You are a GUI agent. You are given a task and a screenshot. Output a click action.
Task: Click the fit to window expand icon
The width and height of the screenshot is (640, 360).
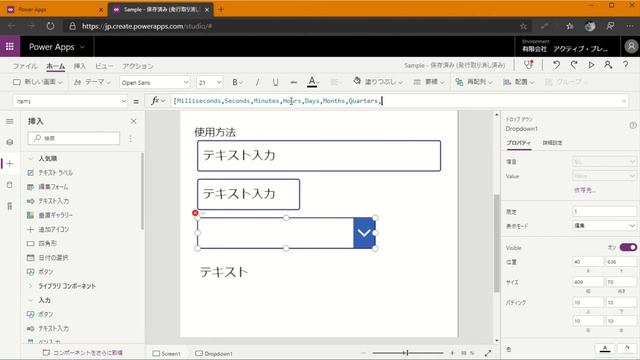488,353
